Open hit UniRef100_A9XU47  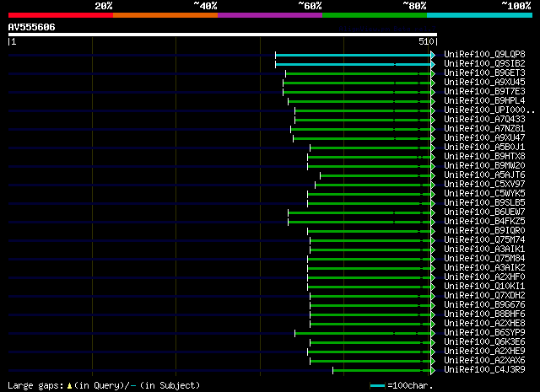coord(484,137)
